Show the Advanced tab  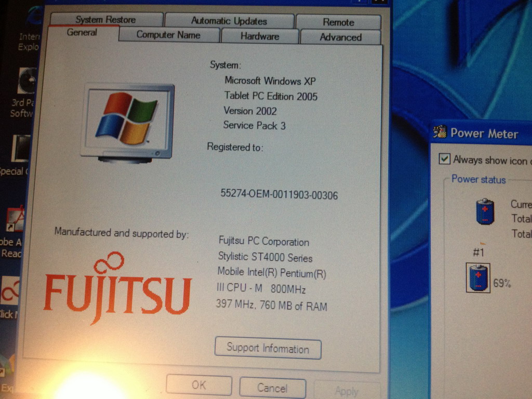[x=340, y=37]
